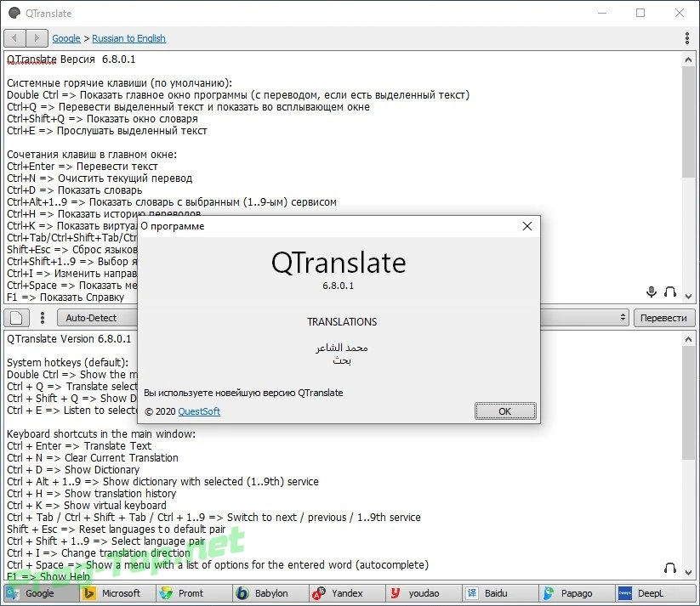
Task: Switch to the Promt translation service
Action: pos(195,593)
